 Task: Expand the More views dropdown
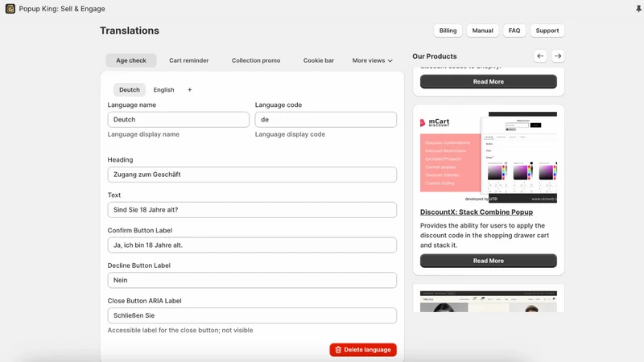[x=372, y=60]
